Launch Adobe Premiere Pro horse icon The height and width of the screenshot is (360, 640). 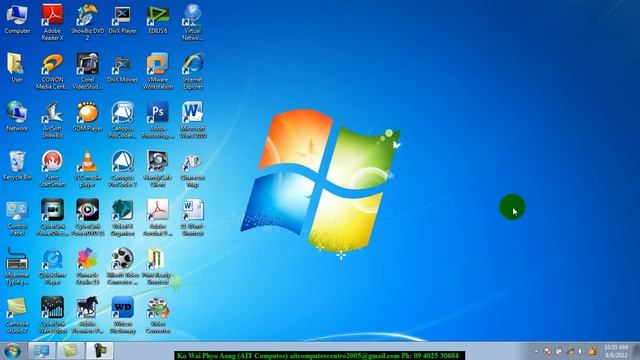[87, 315]
